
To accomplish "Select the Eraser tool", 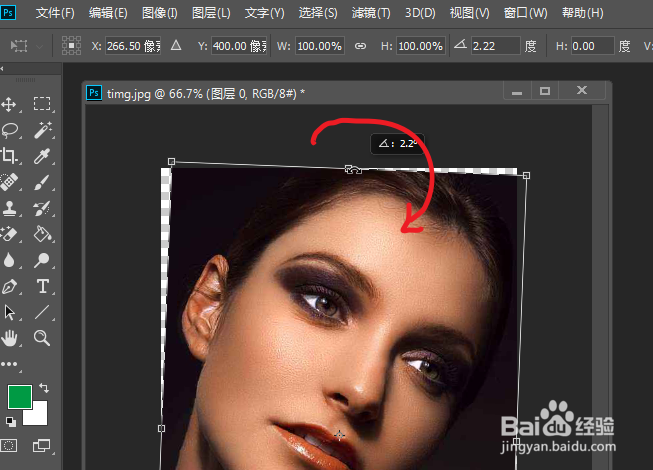I will 9,234.
